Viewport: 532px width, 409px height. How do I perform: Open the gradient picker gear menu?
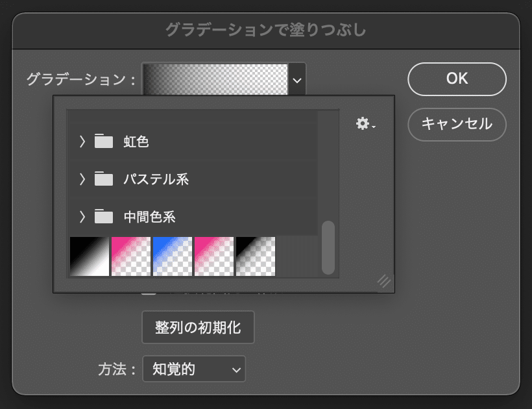(x=365, y=123)
